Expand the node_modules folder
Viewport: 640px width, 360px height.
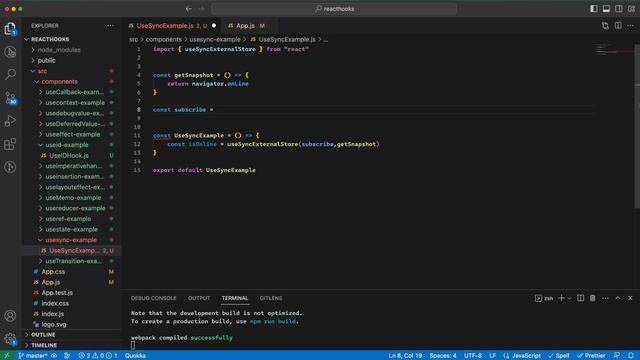[71, 50]
